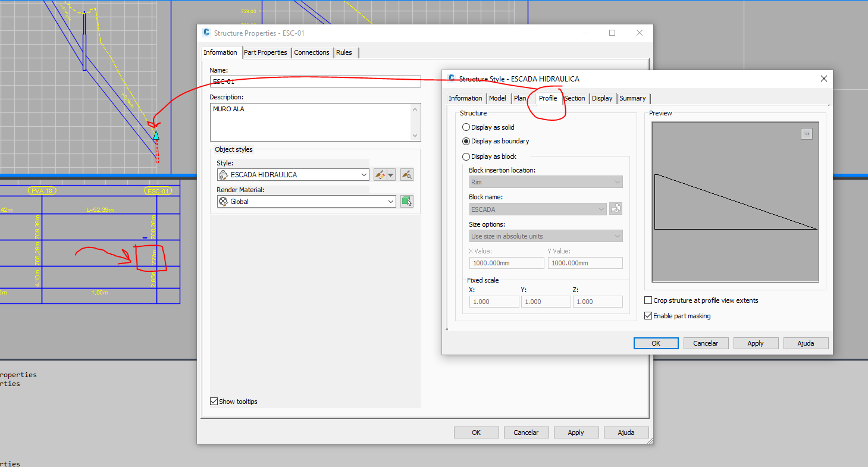Click inside the Name field showing ESC-01
This screenshot has width=868, height=467.
click(x=315, y=82)
